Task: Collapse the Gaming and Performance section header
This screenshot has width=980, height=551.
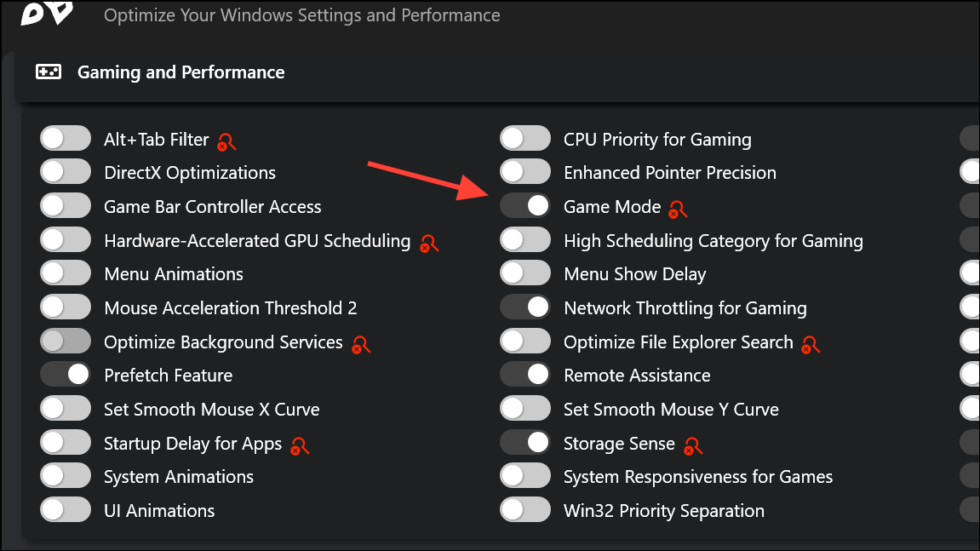Action: tap(497, 72)
